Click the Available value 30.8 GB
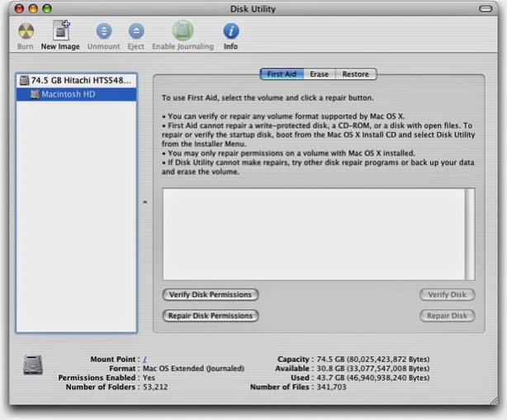 373,368
